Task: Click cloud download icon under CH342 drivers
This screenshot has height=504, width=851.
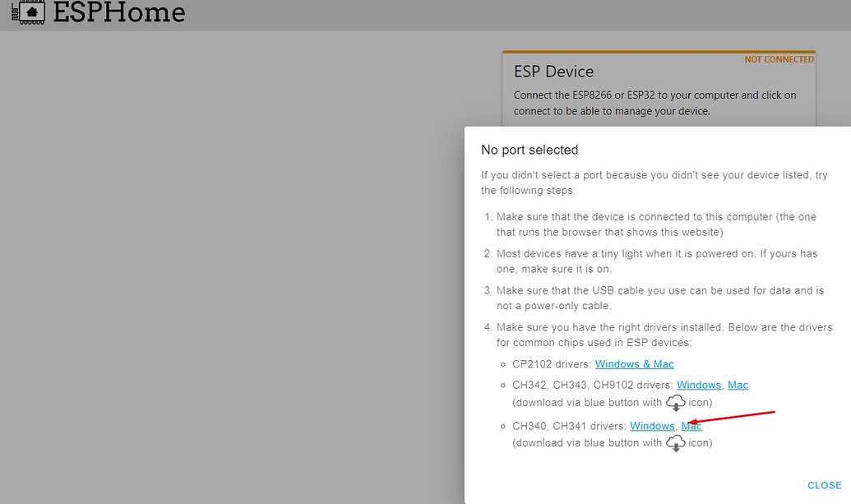Action: (676, 403)
